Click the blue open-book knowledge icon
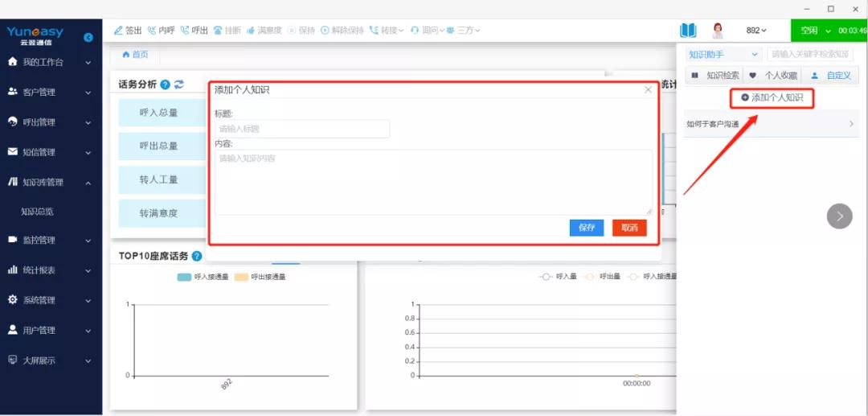Image resolution: width=868 pixels, height=416 pixels. click(688, 31)
